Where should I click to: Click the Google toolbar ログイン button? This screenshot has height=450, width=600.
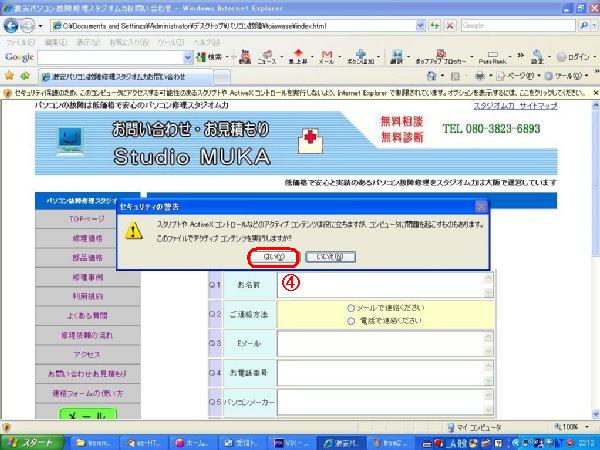(573, 57)
